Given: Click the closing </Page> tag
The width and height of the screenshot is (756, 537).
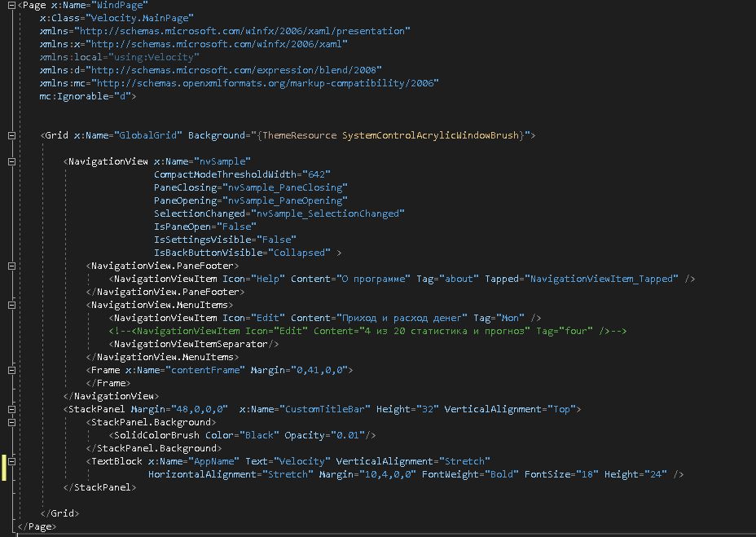Looking at the screenshot, I should coord(37,526).
